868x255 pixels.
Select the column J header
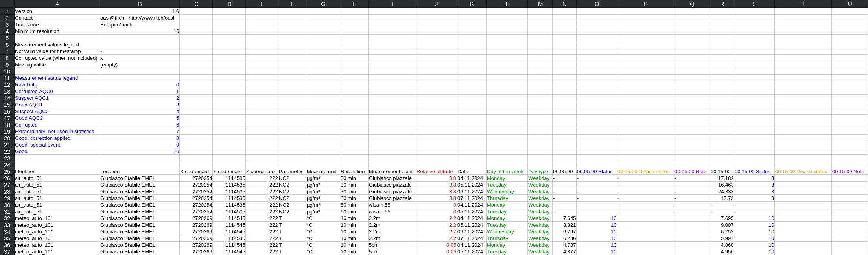[x=436, y=4]
